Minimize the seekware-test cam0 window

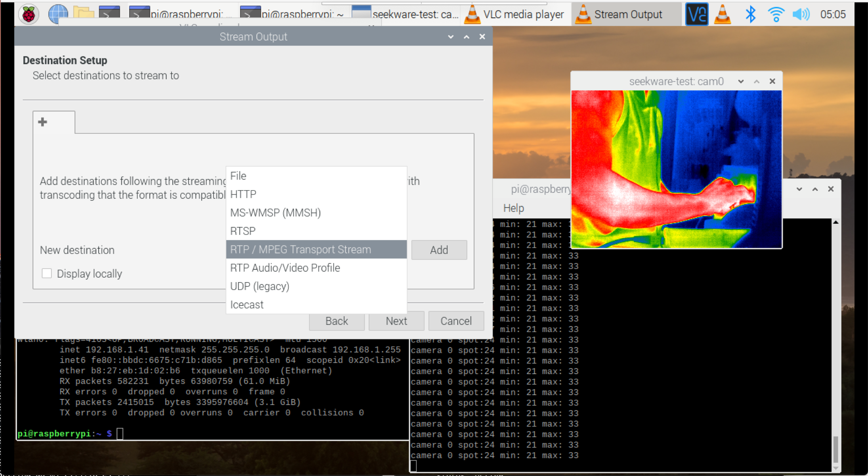(741, 81)
